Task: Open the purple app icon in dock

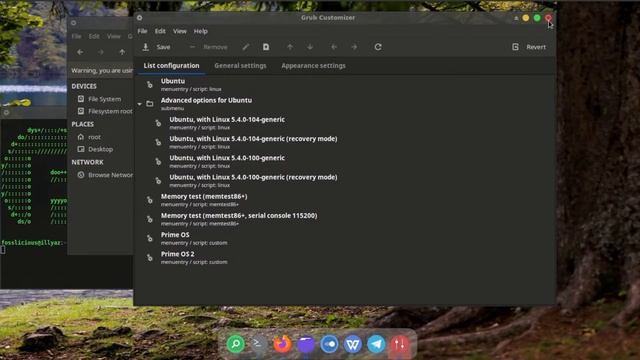Action: tap(305, 344)
